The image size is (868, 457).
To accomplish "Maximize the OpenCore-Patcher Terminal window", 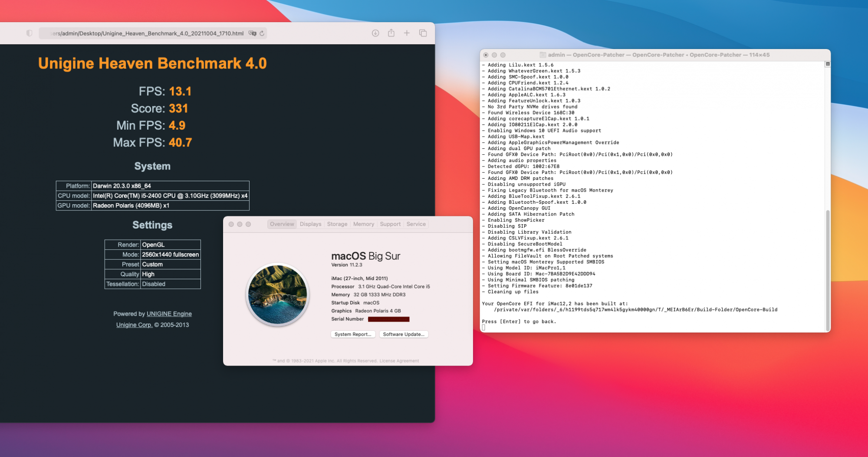I will pyautogui.click(x=503, y=55).
